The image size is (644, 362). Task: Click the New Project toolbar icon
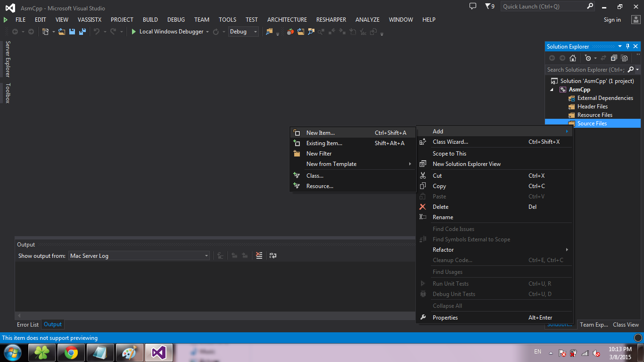[46, 32]
